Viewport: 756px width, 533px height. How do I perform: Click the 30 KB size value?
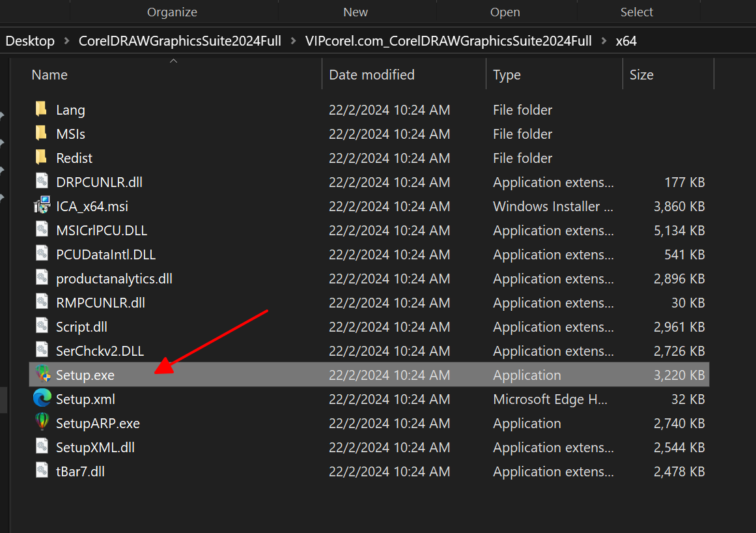[x=688, y=303]
